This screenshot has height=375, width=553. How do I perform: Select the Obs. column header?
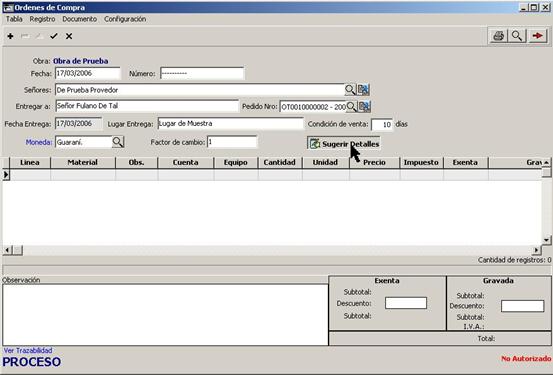pyautogui.click(x=136, y=162)
